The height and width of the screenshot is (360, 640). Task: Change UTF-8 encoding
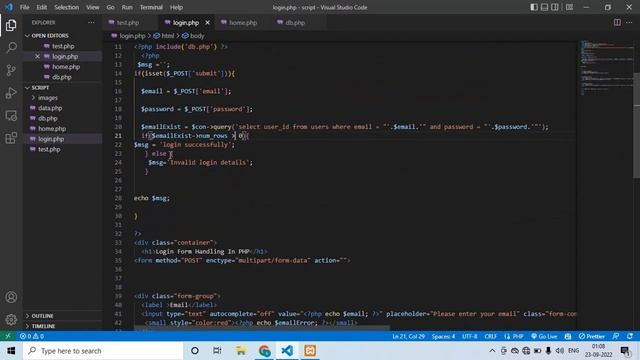coord(470,336)
